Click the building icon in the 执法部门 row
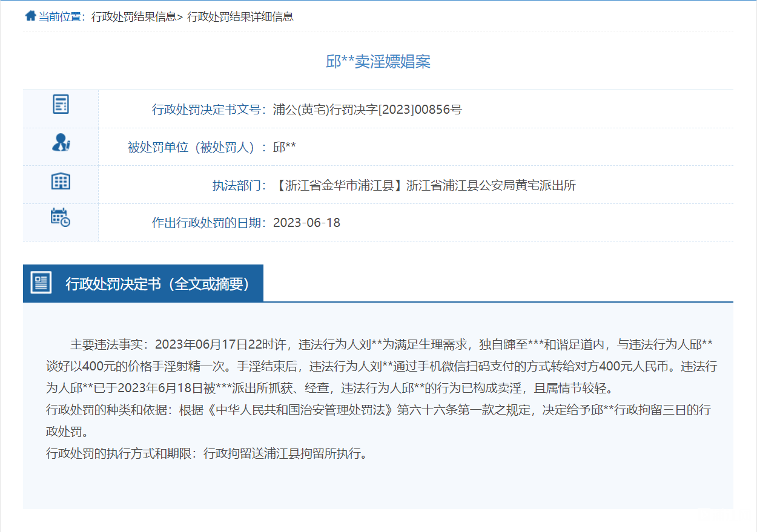The image size is (757, 532). point(61,180)
